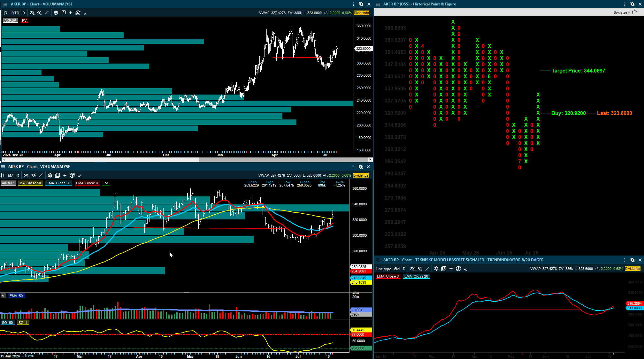
Task: Open D resolution dropdown in top chart
Action: (24, 13)
